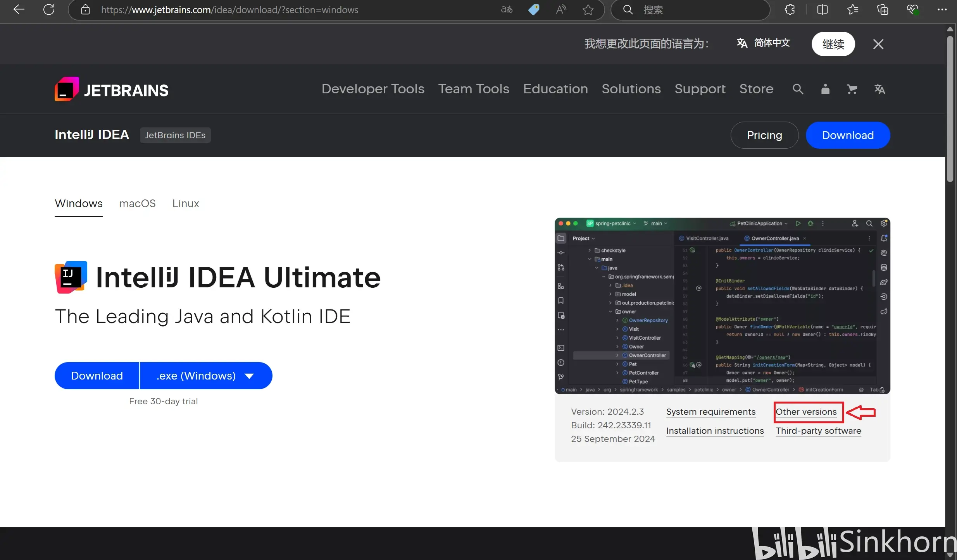
Task: Click the JetBrains IDEs tag
Action: click(x=175, y=135)
